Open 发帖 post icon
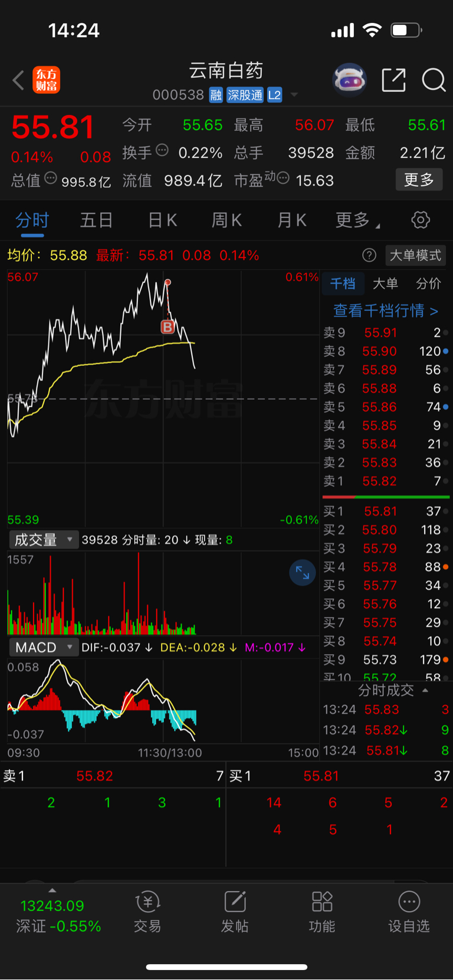The image size is (453, 980). [235, 912]
